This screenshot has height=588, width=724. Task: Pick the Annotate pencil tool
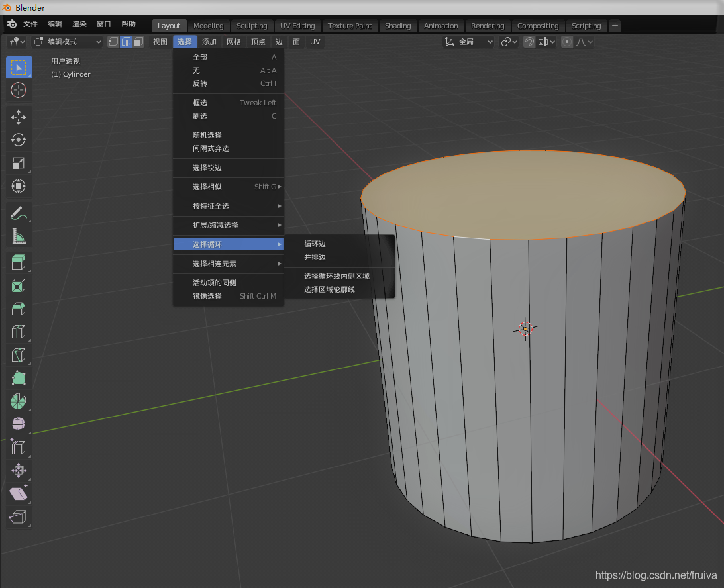(x=19, y=213)
